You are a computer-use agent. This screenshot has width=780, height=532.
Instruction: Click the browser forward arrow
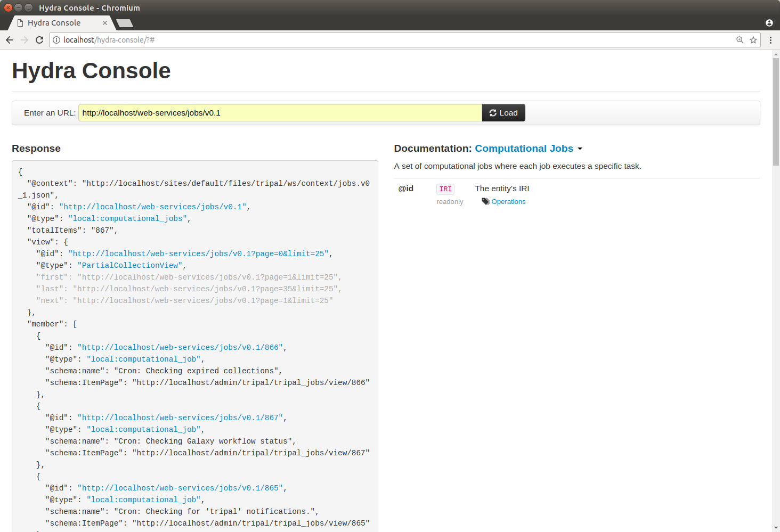(x=25, y=40)
